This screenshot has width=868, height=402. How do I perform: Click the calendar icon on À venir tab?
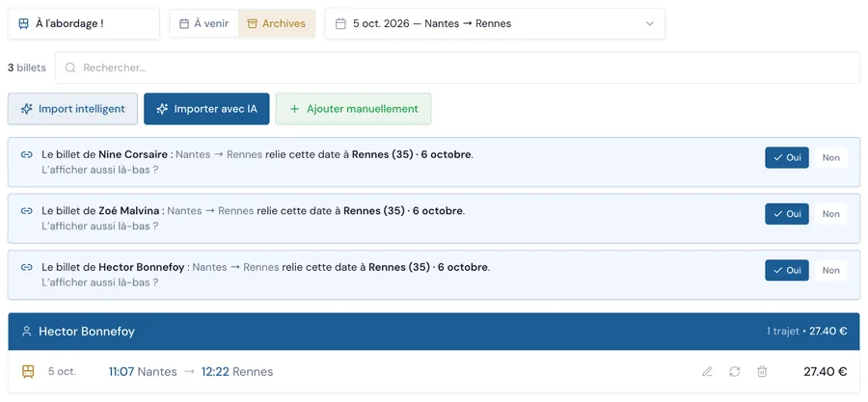coord(184,24)
